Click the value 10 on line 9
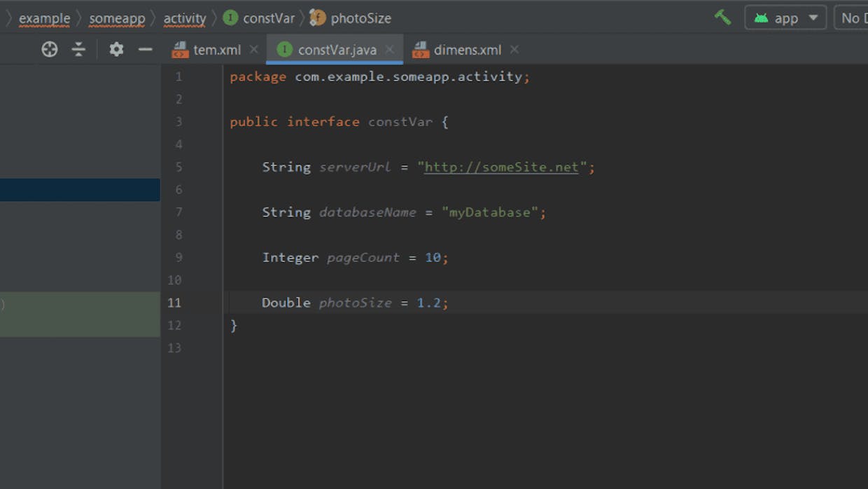 pyautogui.click(x=433, y=257)
